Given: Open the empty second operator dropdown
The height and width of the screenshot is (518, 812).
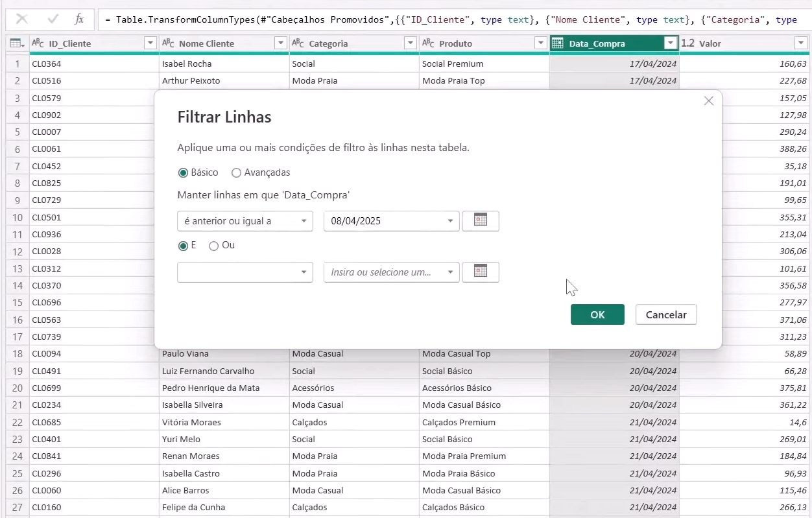Looking at the screenshot, I should [x=245, y=272].
